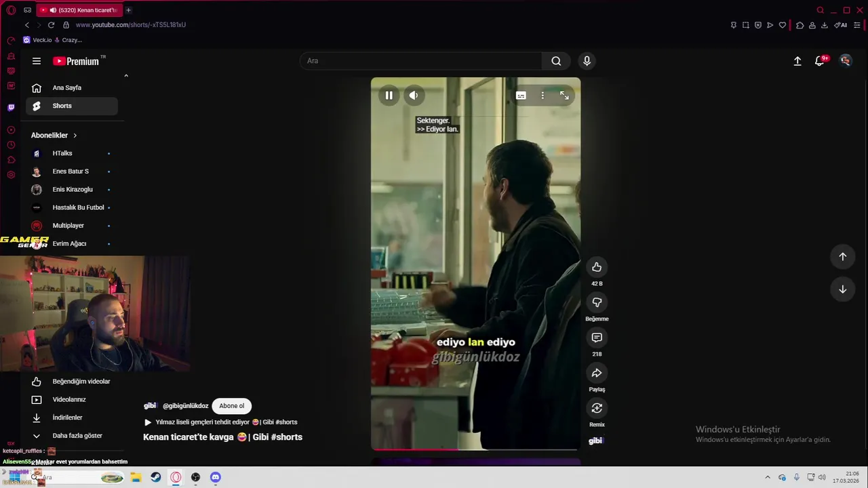Viewport: 868px width, 488px height.
Task: Remix this Shorts video
Action: (x=597, y=408)
